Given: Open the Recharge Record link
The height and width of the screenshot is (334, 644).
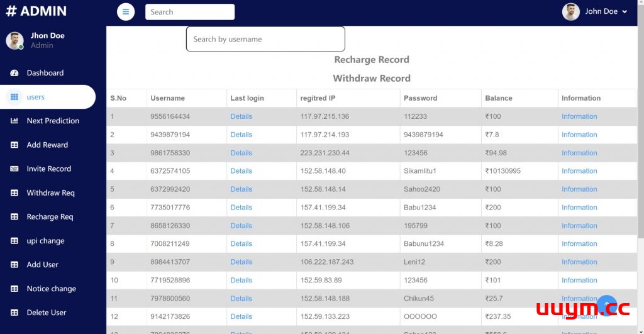Looking at the screenshot, I should (371, 60).
